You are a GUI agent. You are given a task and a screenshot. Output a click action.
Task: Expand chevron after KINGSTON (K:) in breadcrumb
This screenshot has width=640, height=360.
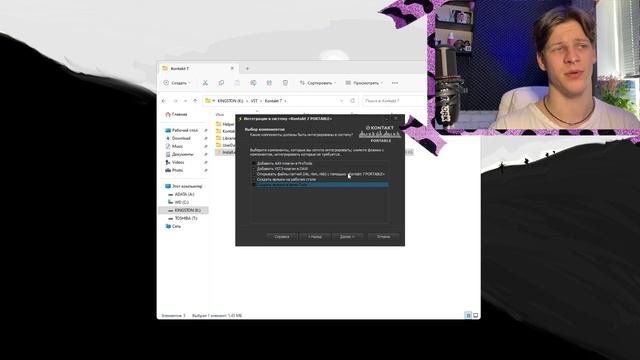tap(247, 101)
